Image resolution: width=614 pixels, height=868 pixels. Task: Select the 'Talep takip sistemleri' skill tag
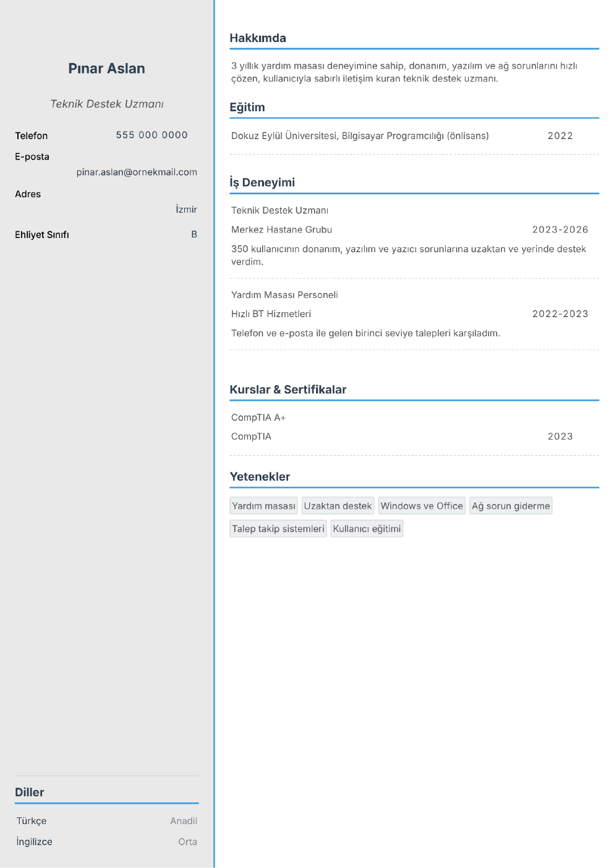click(278, 529)
